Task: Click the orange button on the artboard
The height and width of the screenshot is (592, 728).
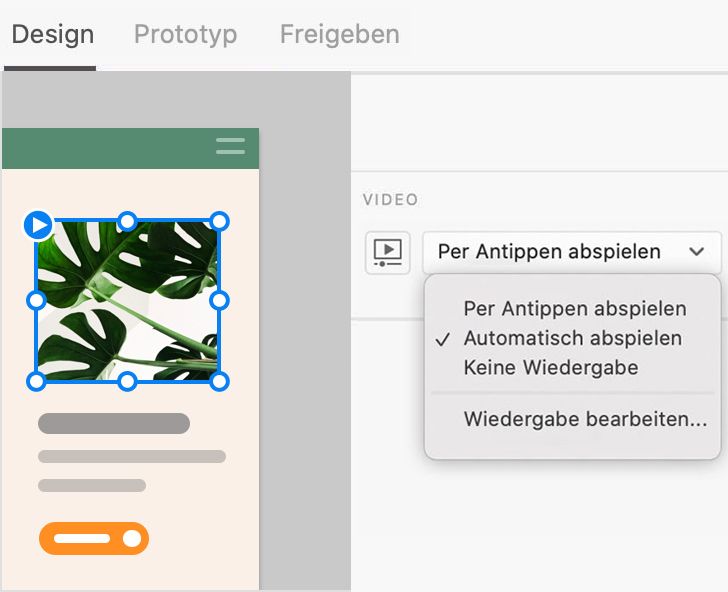Action: pos(94,539)
